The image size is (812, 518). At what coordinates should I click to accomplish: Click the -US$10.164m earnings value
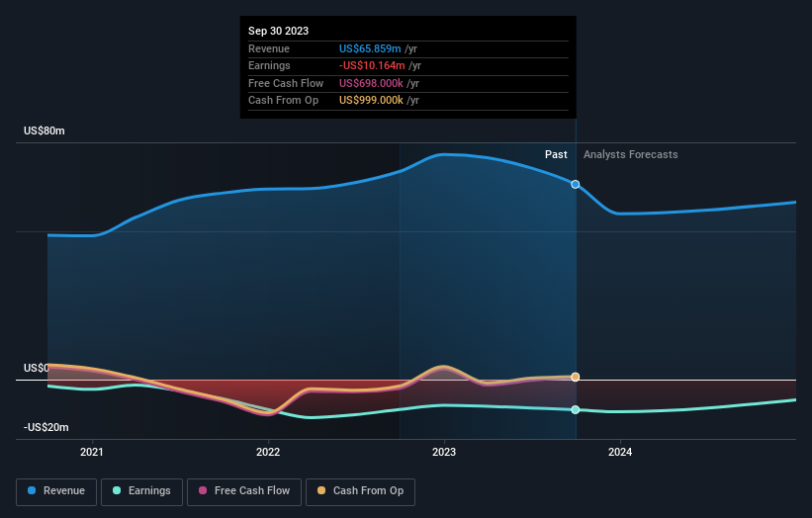pos(372,65)
